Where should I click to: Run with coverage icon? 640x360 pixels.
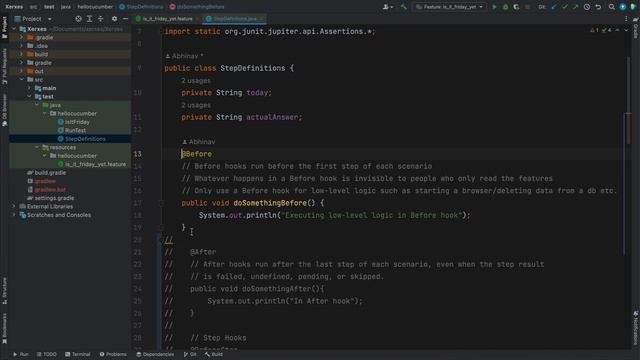pos(516,7)
